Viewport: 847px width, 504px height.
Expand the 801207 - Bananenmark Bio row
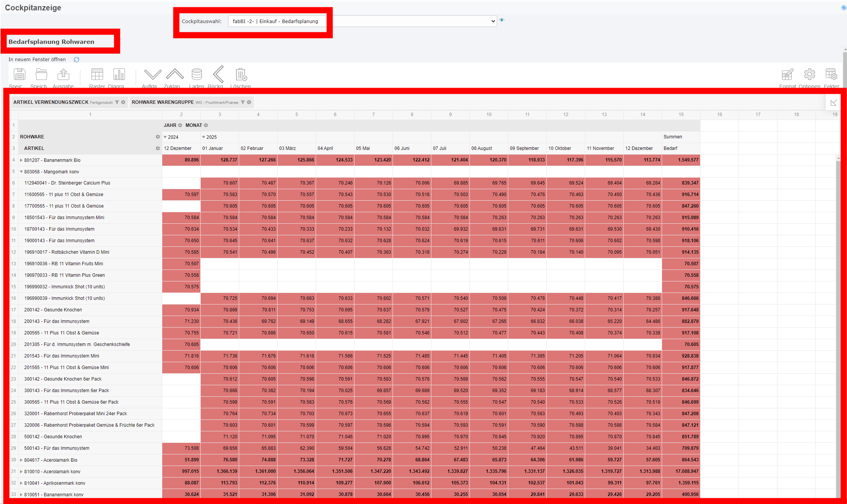21,160
